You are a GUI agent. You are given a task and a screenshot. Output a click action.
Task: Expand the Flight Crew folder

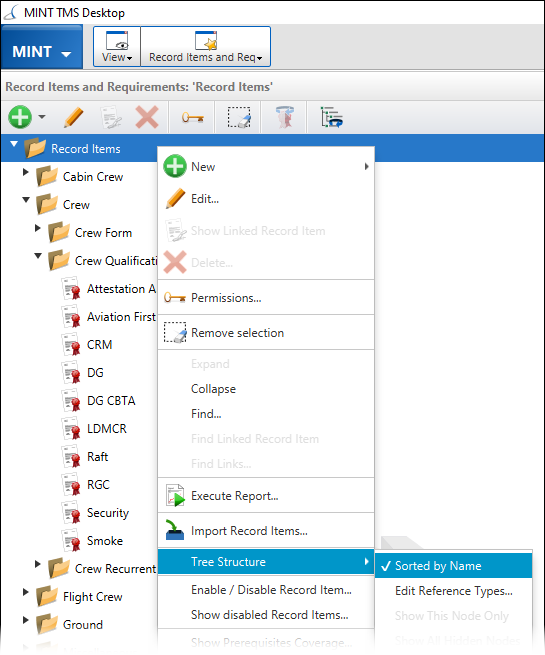(26, 592)
